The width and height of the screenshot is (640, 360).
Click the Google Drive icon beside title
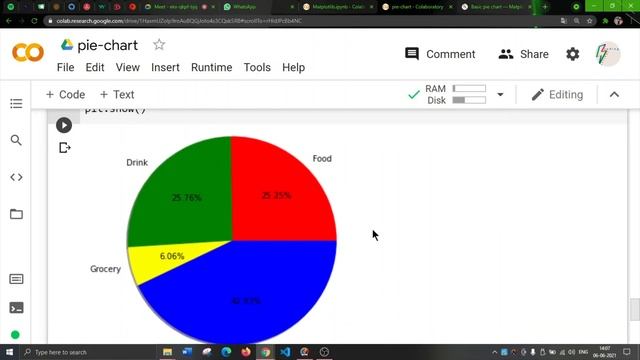click(x=67, y=44)
